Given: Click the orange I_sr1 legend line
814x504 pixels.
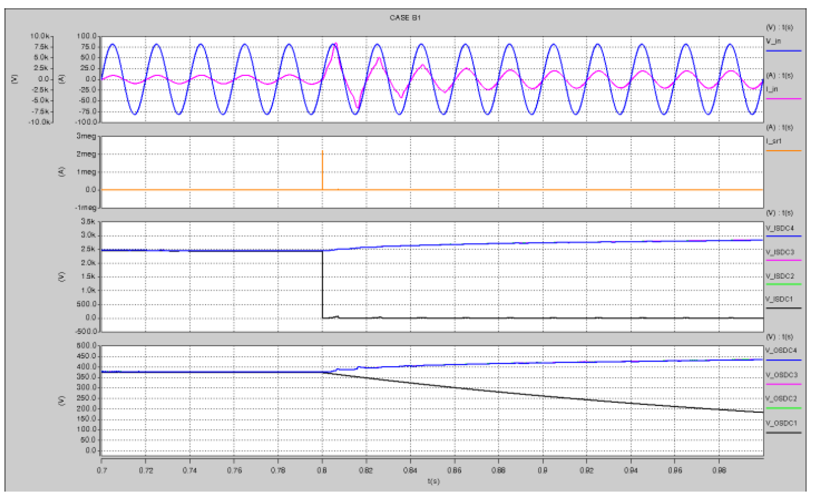Looking at the screenshot, I should click(783, 151).
